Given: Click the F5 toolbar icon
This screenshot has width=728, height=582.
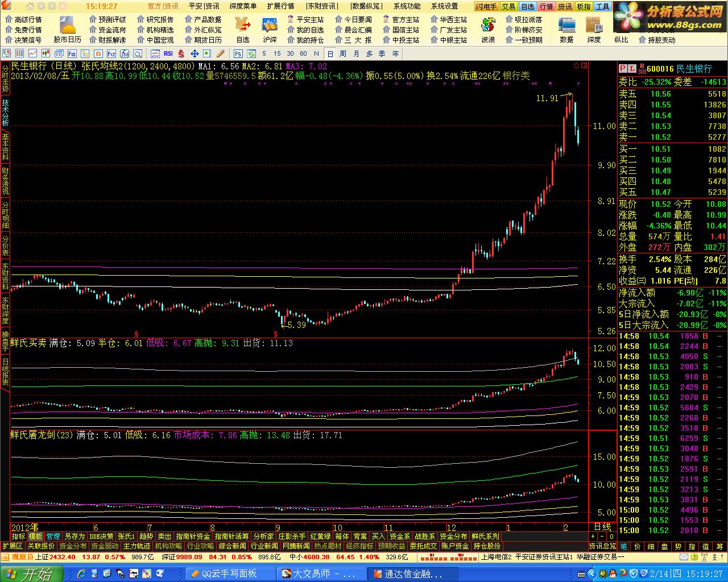Looking at the screenshot, I should pos(238,53).
